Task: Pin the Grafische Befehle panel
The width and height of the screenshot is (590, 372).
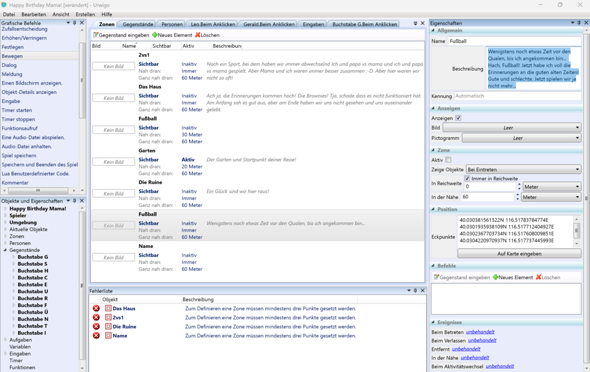Action: point(75,23)
